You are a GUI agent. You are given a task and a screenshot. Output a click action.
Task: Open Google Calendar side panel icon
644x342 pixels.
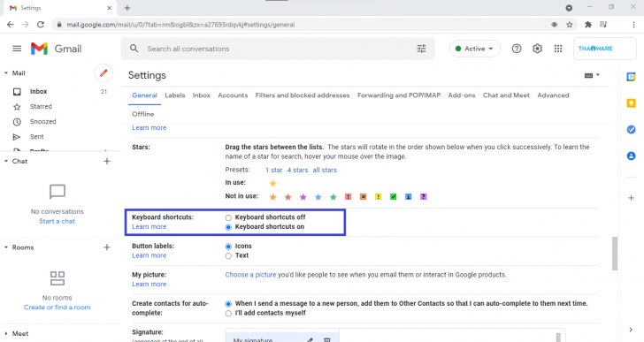tap(631, 77)
